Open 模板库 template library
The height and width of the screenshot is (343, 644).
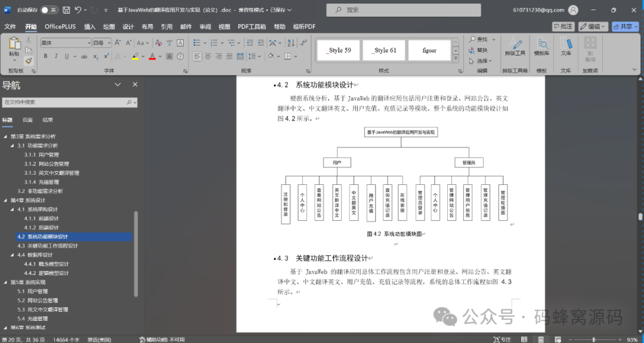coord(541,47)
